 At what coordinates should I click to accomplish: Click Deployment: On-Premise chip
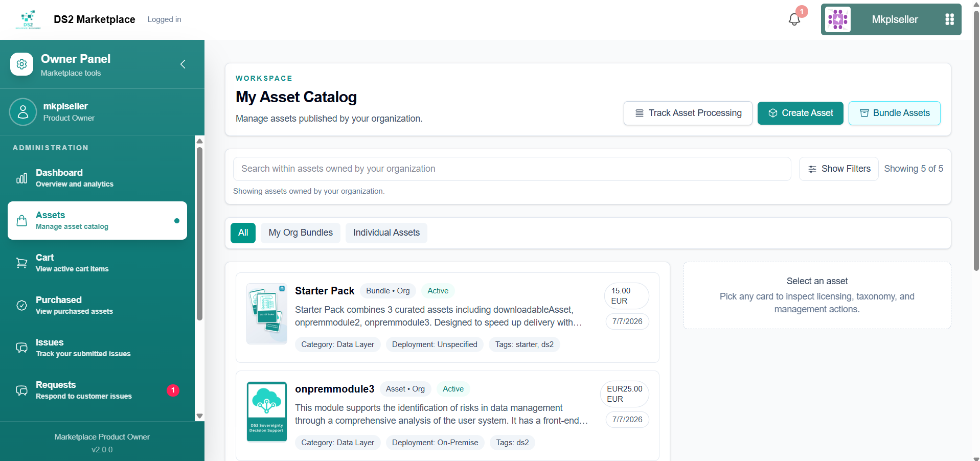[x=435, y=443]
